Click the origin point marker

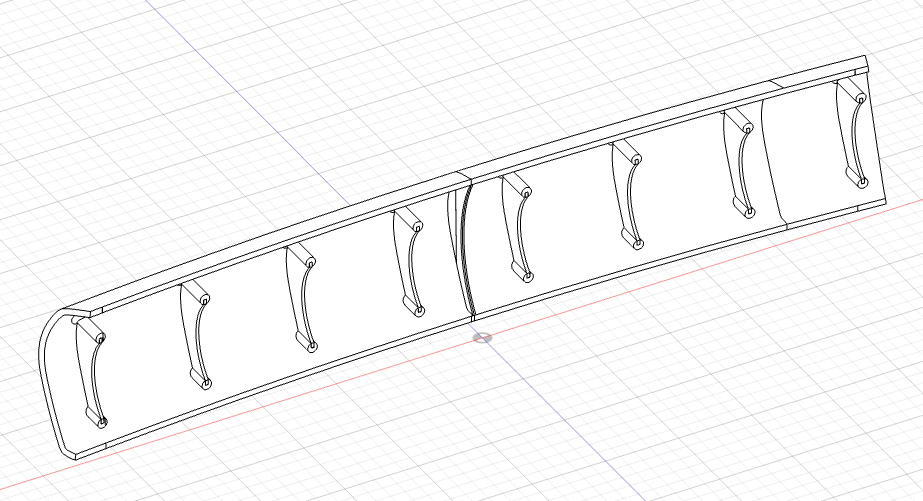coord(482,338)
